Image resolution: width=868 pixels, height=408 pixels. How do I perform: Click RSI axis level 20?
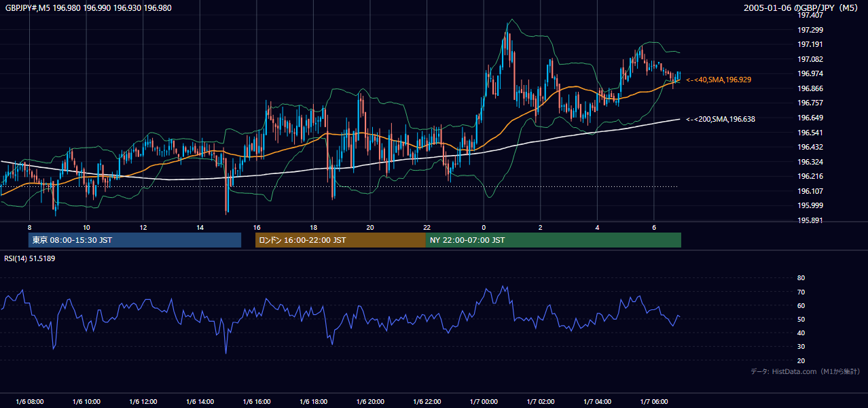click(801, 360)
